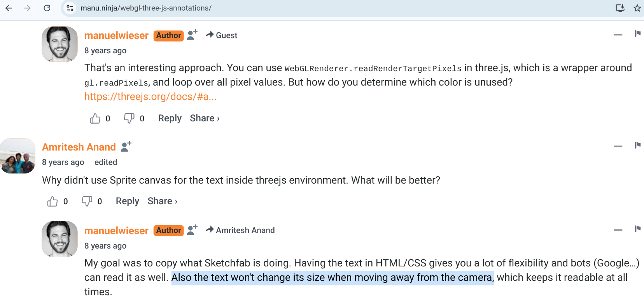Viewport: 644px width, 303px height.
Task: Open the install app icon in address bar
Action: [620, 8]
